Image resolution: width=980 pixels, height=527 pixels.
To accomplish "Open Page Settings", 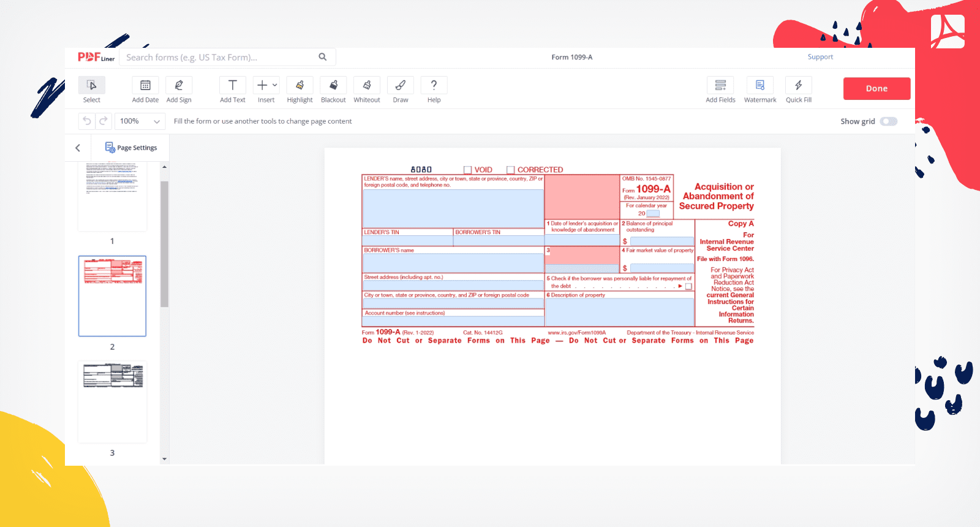I will (131, 148).
